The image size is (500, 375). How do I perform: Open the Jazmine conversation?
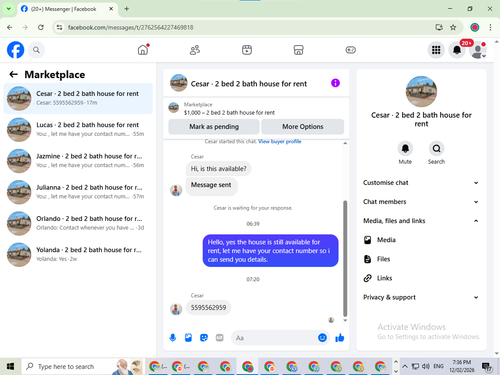tap(78, 161)
